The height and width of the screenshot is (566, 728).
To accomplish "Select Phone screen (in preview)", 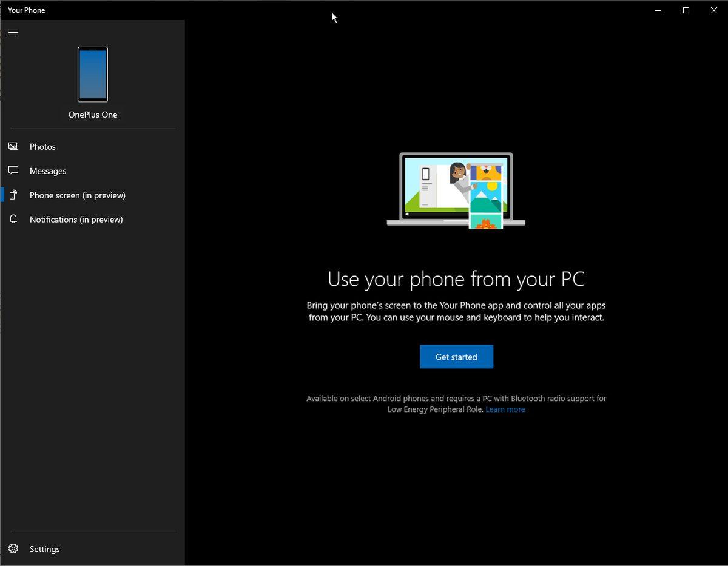I will tap(78, 195).
